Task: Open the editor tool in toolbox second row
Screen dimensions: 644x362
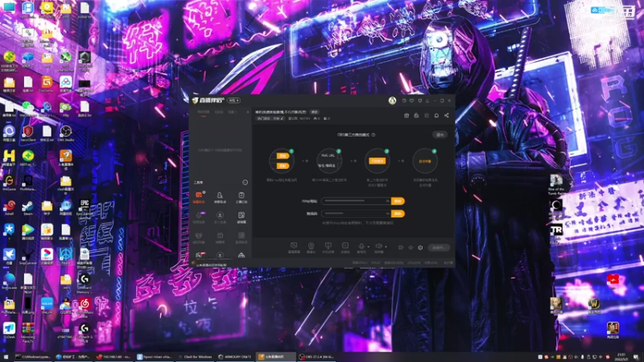Action: click(242, 216)
